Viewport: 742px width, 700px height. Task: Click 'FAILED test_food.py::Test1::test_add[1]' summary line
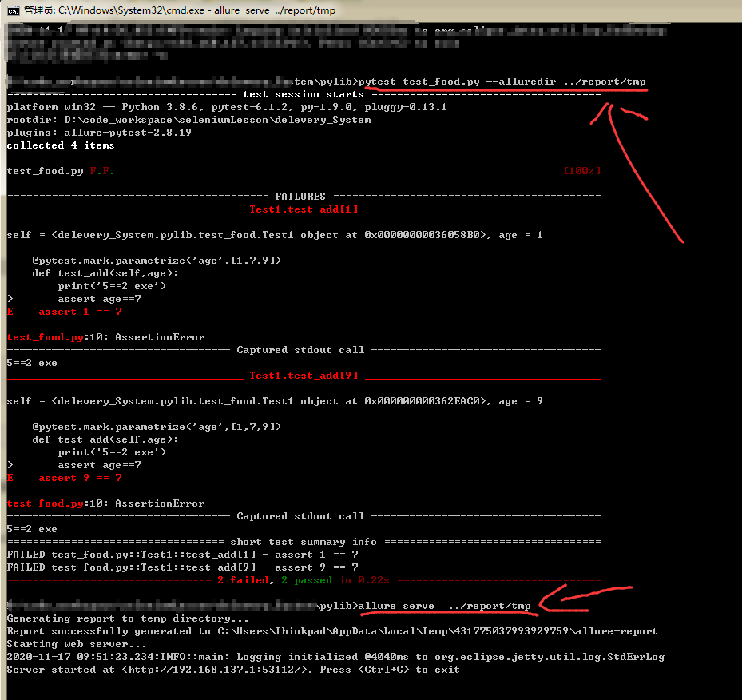point(182,555)
